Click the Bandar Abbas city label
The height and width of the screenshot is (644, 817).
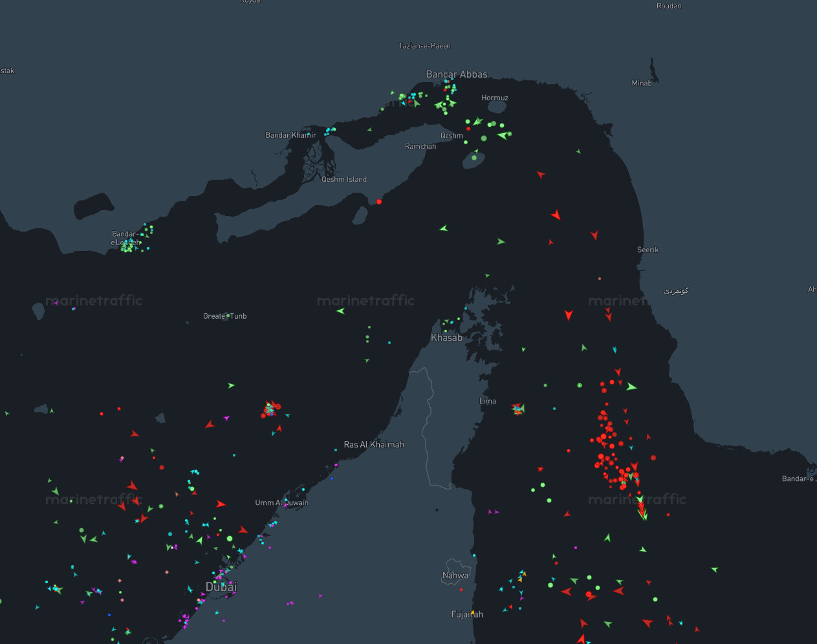coord(457,74)
